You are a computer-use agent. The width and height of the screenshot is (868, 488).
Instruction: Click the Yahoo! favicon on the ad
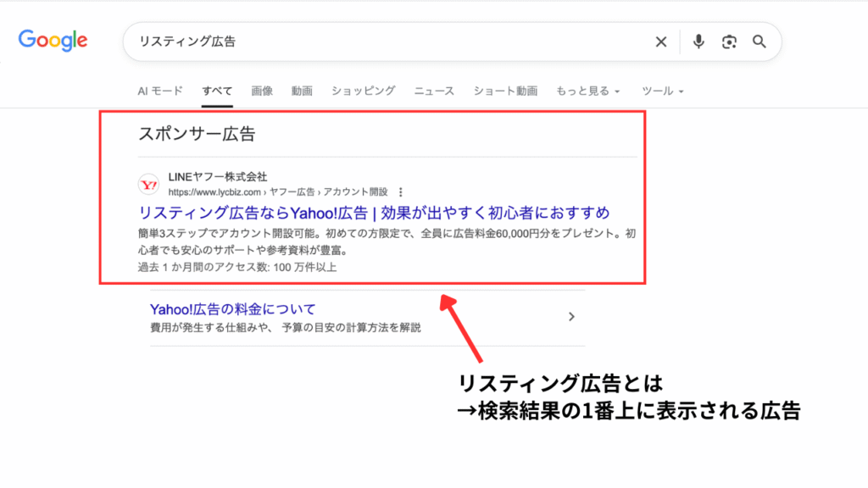pyautogui.click(x=148, y=184)
